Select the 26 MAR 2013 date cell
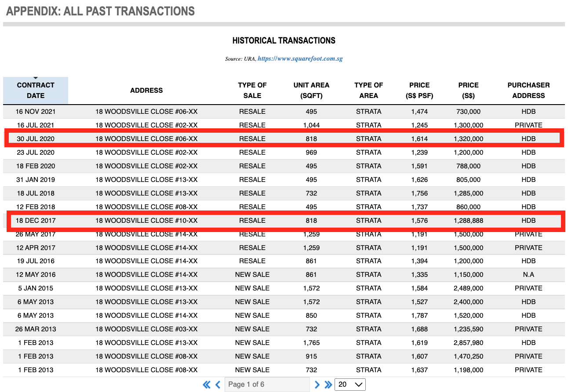568x392 pixels. tap(36, 329)
